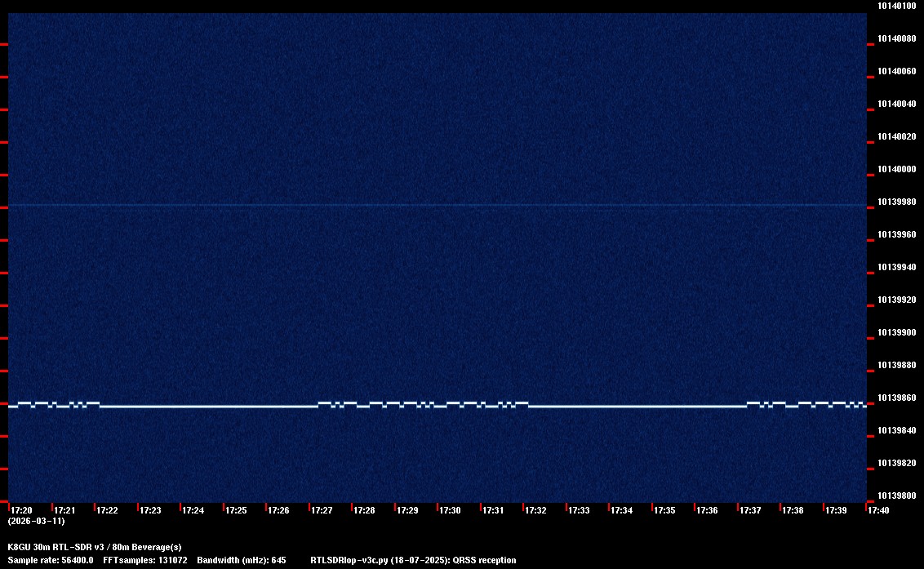Click the 10140100 frequency label
The height and width of the screenshot is (569, 924).
point(896,6)
